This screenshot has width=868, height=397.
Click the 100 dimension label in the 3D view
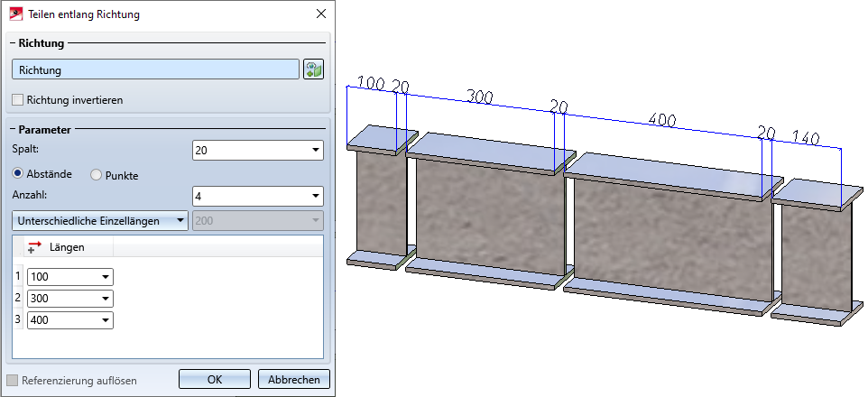[371, 83]
